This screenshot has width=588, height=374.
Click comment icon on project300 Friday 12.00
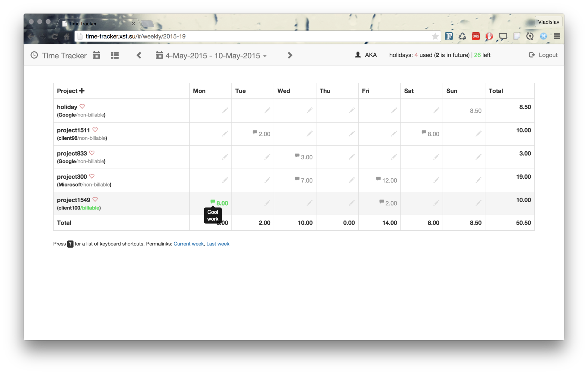click(x=378, y=179)
